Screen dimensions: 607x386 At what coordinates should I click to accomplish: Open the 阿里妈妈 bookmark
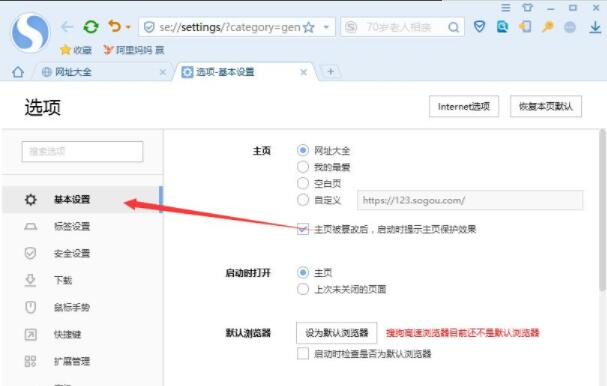tap(134, 50)
